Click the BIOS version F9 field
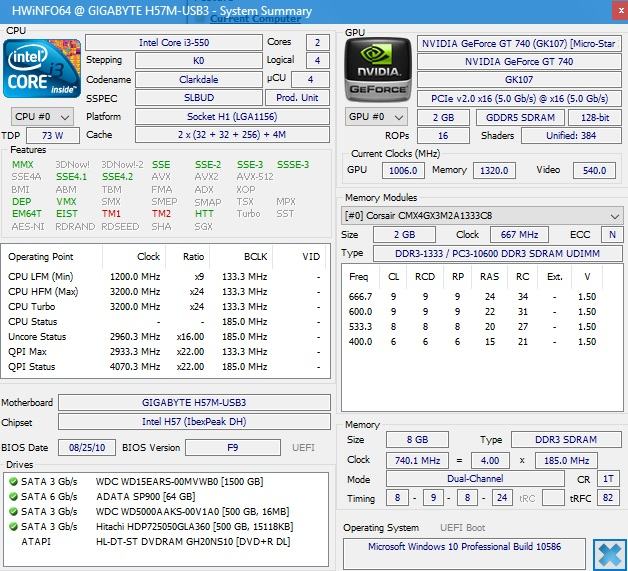 [x=233, y=448]
